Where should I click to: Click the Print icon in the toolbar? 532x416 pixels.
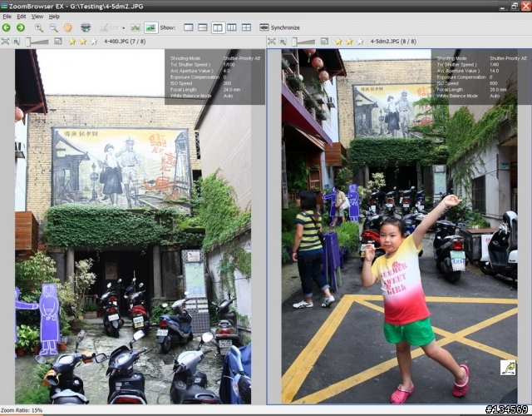coord(86,27)
